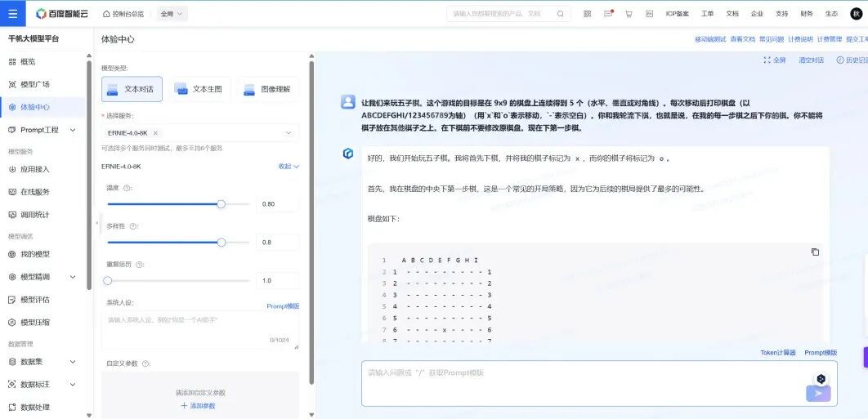The width and height of the screenshot is (868, 419).
Task: Open the 历史记录 history button
Action: pos(852,60)
